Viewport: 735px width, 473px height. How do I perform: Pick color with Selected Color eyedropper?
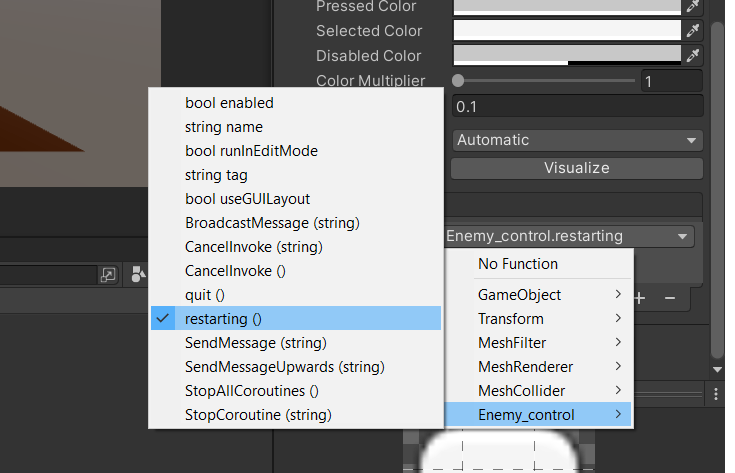point(693,30)
